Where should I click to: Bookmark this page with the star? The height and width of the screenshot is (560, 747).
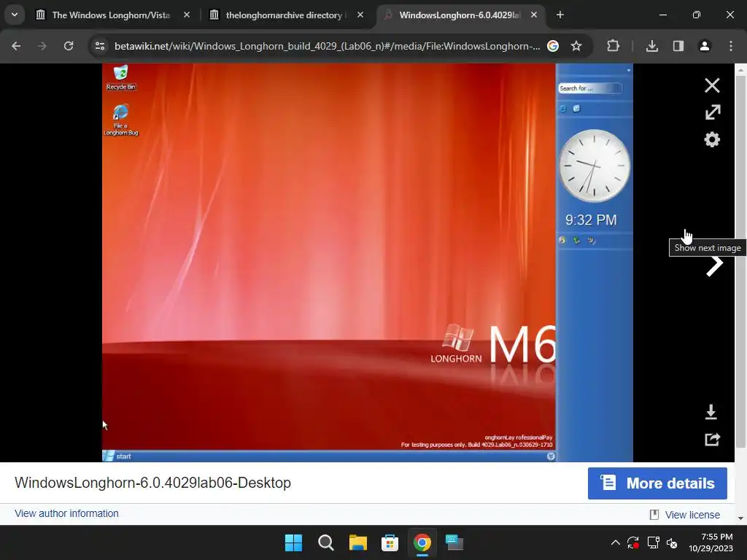(x=576, y=46)
